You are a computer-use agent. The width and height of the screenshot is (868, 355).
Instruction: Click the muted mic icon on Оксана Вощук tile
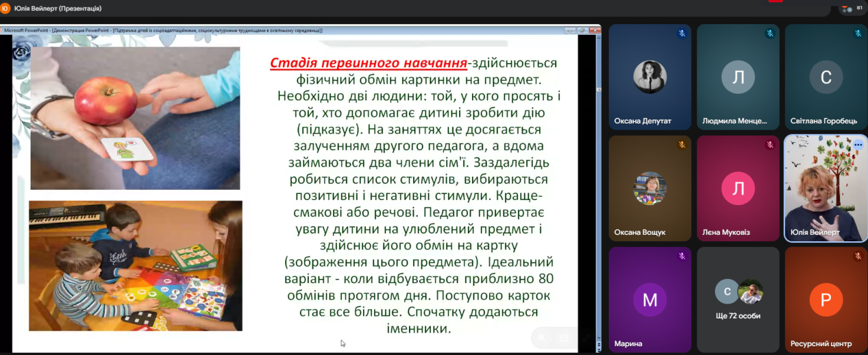(682, 144)
